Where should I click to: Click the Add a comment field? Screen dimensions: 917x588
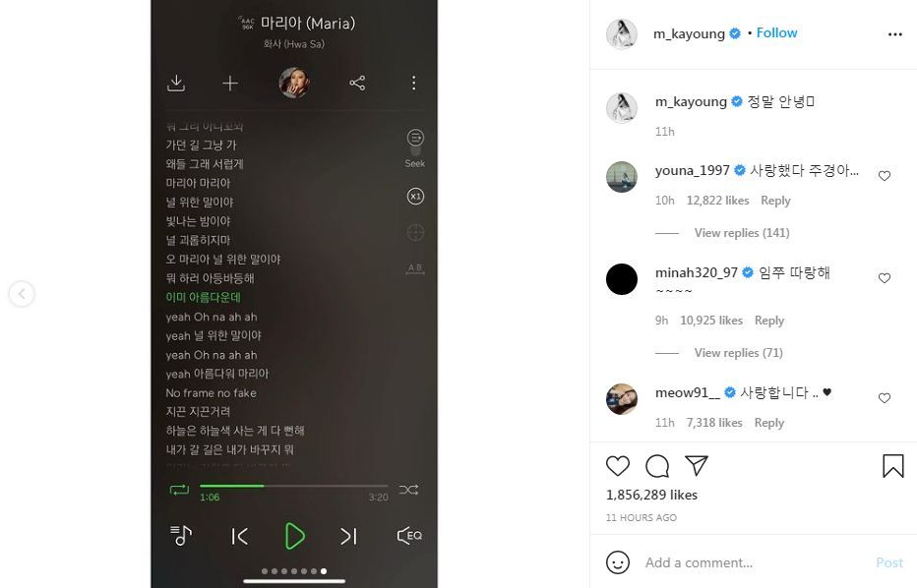point(755,562)
